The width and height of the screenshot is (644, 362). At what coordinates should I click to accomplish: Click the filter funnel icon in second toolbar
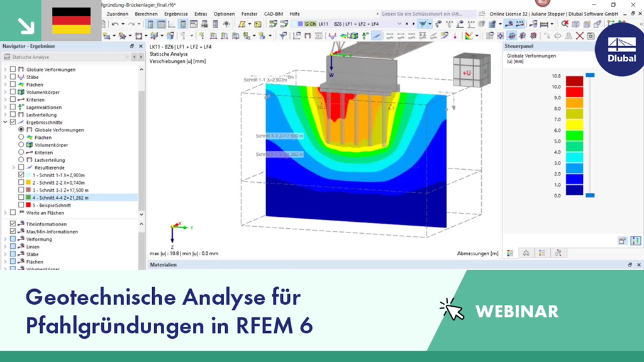[x=283, y=36]
